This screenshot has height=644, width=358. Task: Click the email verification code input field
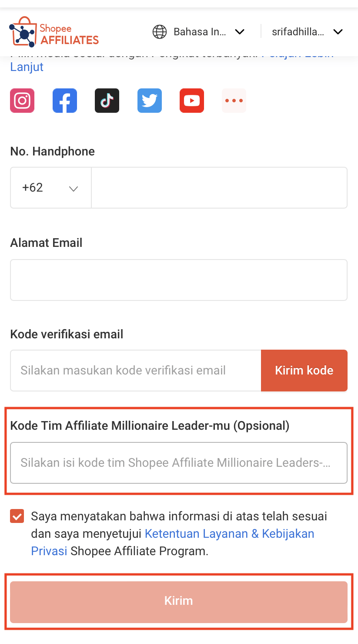tap(135, 370)
